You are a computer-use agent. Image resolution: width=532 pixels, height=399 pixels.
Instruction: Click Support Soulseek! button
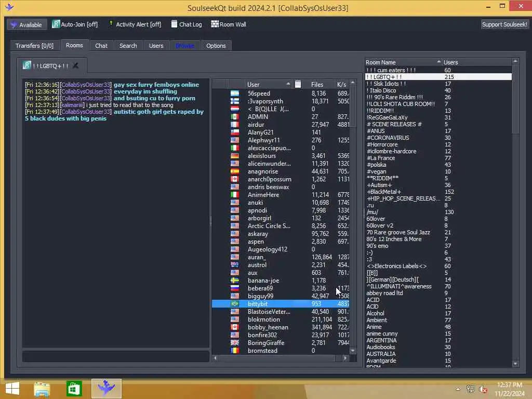click(x=504, y=24)
